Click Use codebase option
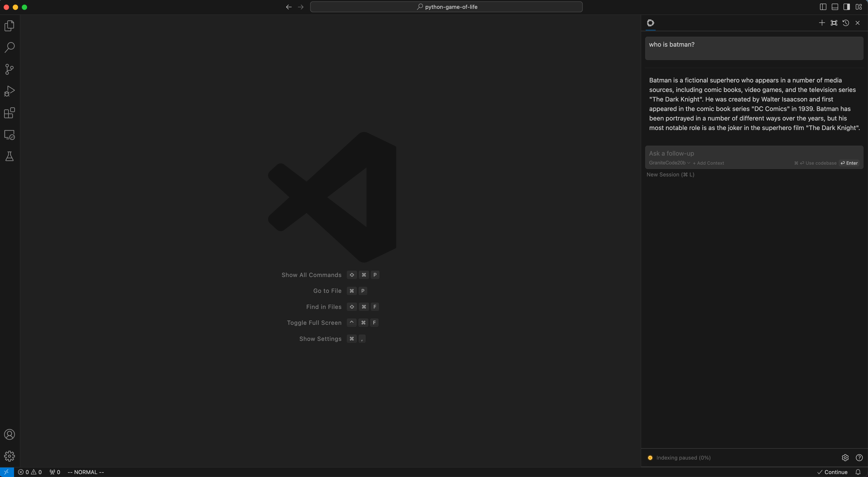 (x=815, y=163)
